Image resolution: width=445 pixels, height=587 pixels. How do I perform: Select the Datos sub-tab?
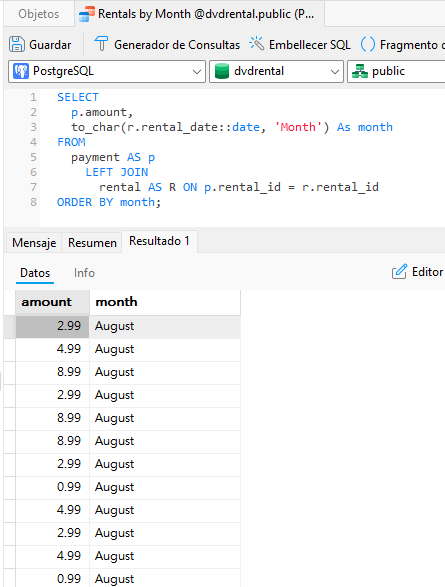[35, 273]
